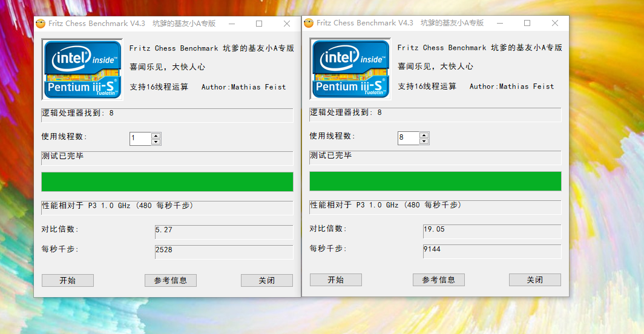Click the green progress bar in left window
The height and width of the screenshot is (334, 644).
pyautogui.click(x=167, y=182)
